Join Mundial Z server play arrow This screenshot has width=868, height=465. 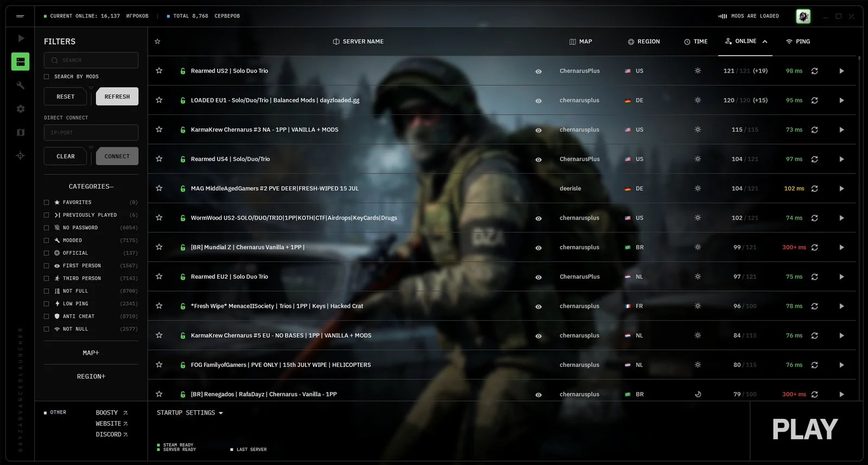tap(841, 247)
